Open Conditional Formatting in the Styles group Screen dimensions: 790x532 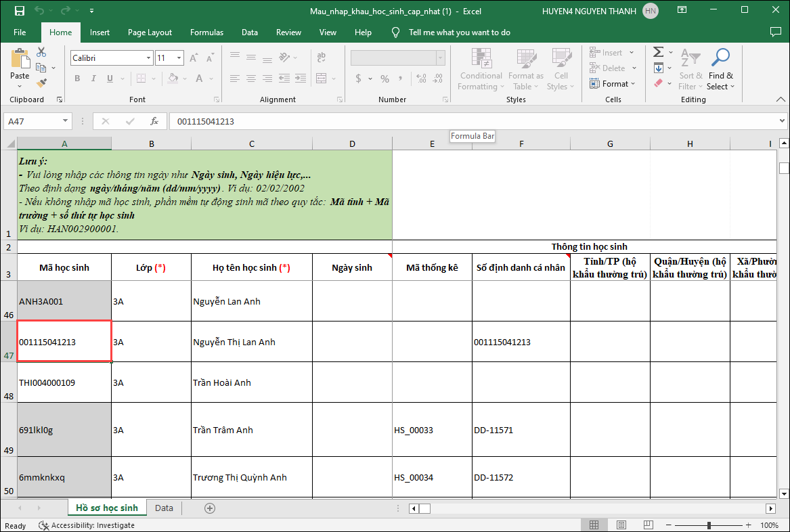coord(480,69)
